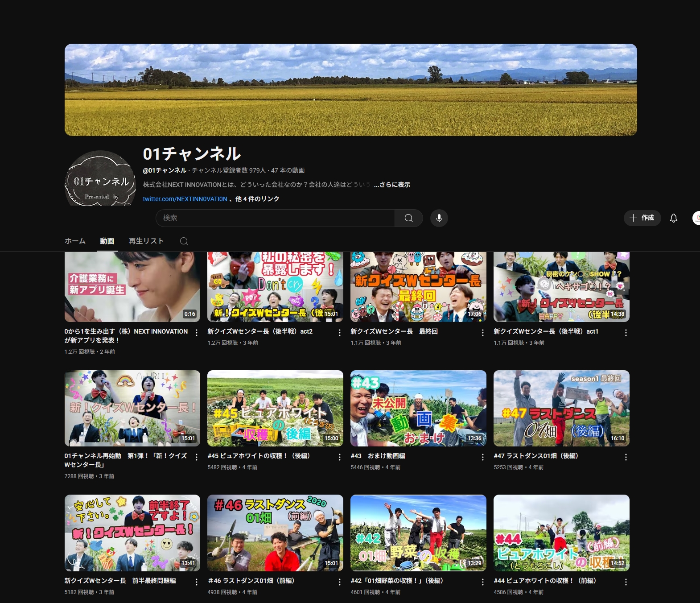Open title 新クイズWセンター長（後半戦）act2
This screenshot has width=700, height=603.
coord(260,331)
